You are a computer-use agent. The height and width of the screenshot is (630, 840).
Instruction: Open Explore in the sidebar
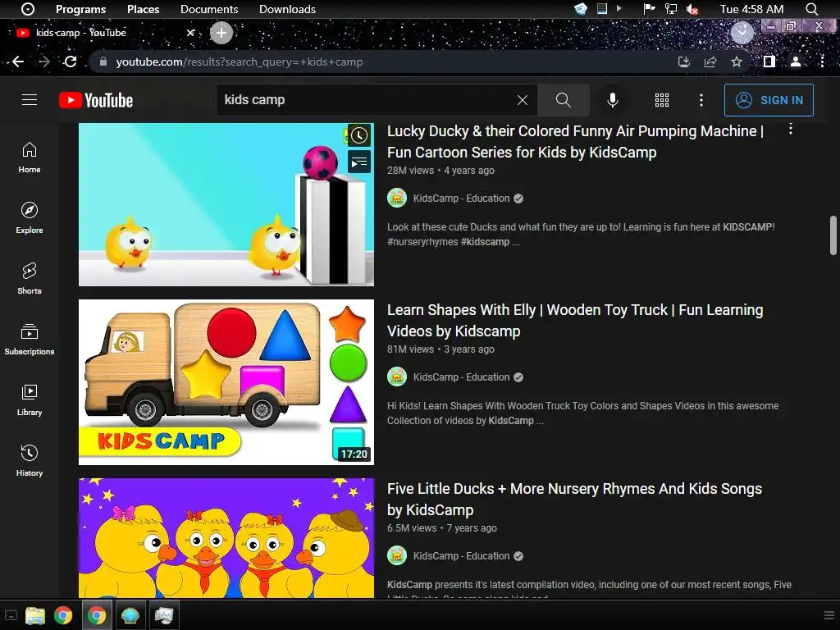pyautogui.click(x=30, y=218)
